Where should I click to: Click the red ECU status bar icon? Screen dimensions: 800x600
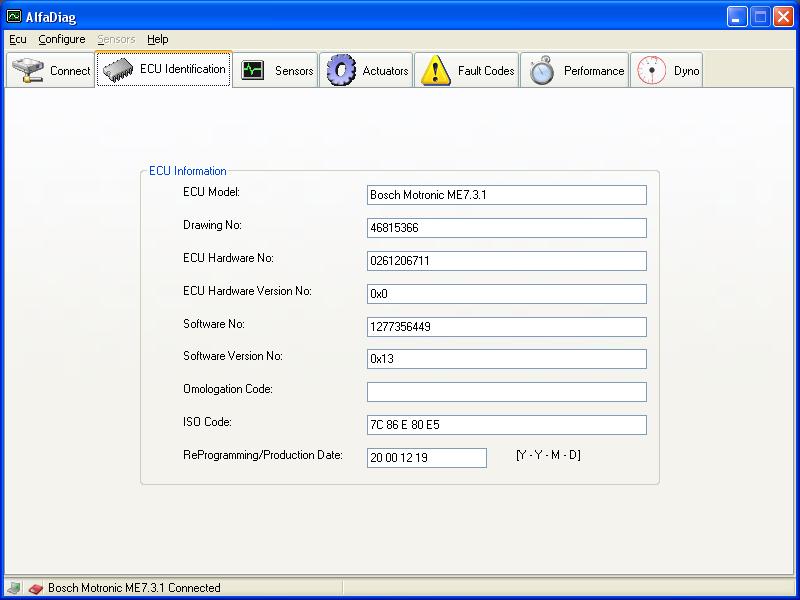point(35,588)
